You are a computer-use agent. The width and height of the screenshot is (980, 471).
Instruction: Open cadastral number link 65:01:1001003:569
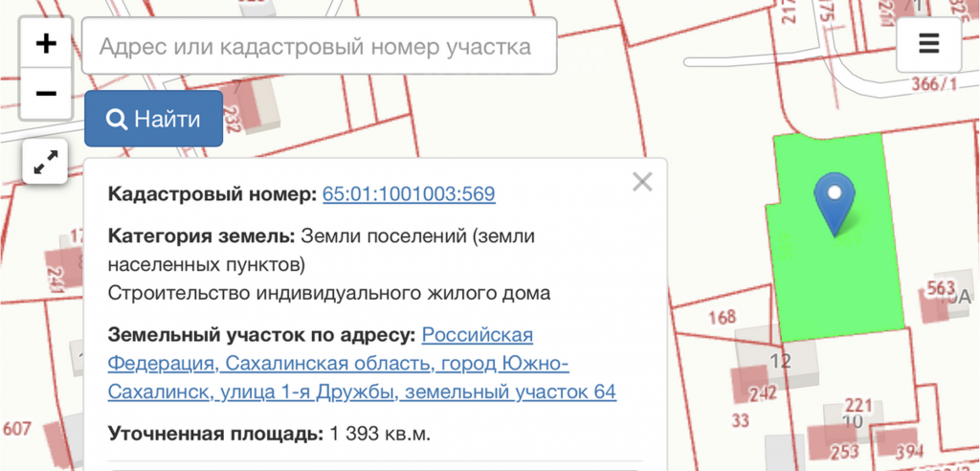(409, 194)
